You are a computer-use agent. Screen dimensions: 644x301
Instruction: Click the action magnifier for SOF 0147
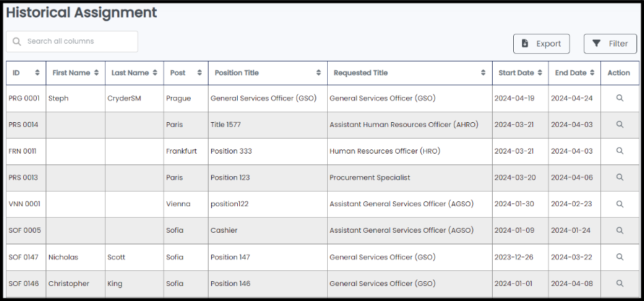pos(619,257)
